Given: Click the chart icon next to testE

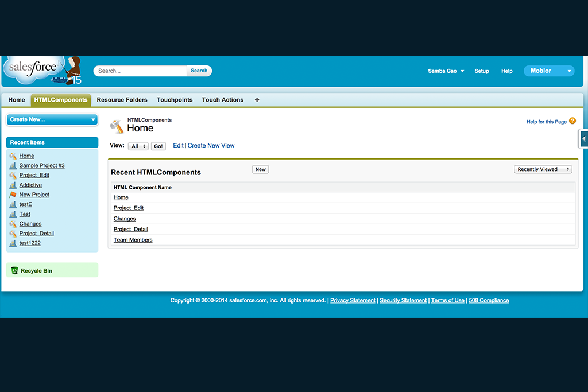Looking at the screenshot, I should coord(13,205).
